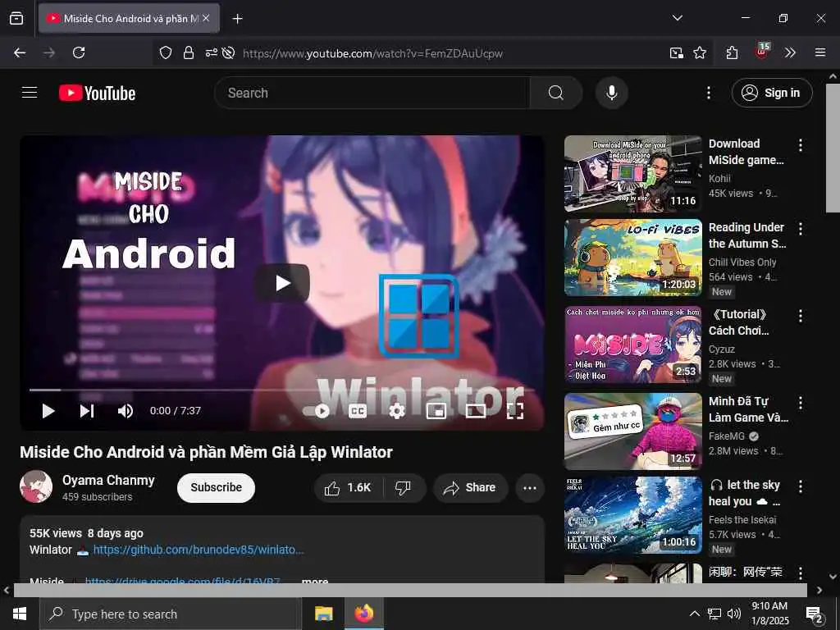Switch to theater mode
The height and width of the screenshot is (630, 840).
coord(476,411)
